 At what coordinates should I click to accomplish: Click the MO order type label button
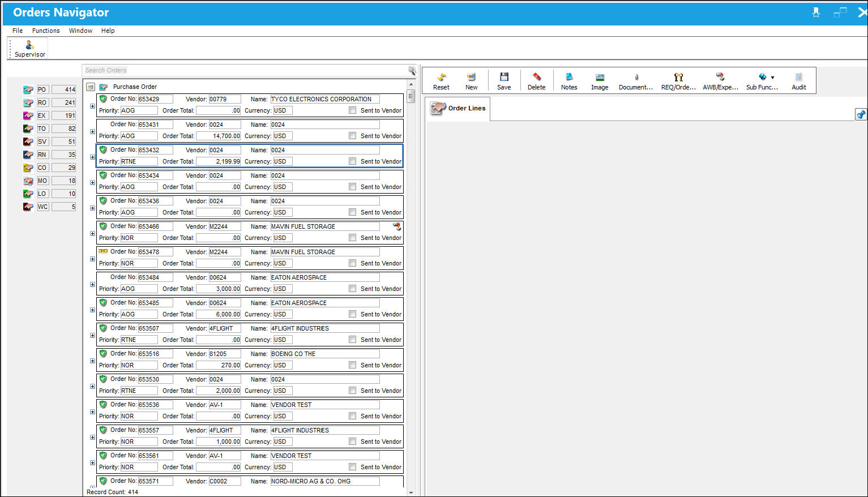tap(42, 181)
